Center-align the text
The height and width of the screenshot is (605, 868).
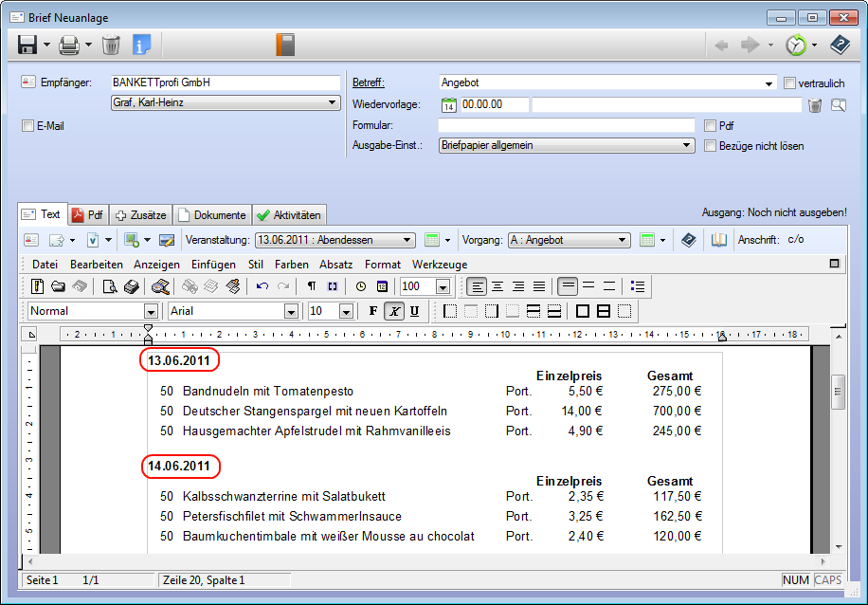pyautogui.click(x=497, y=286)
